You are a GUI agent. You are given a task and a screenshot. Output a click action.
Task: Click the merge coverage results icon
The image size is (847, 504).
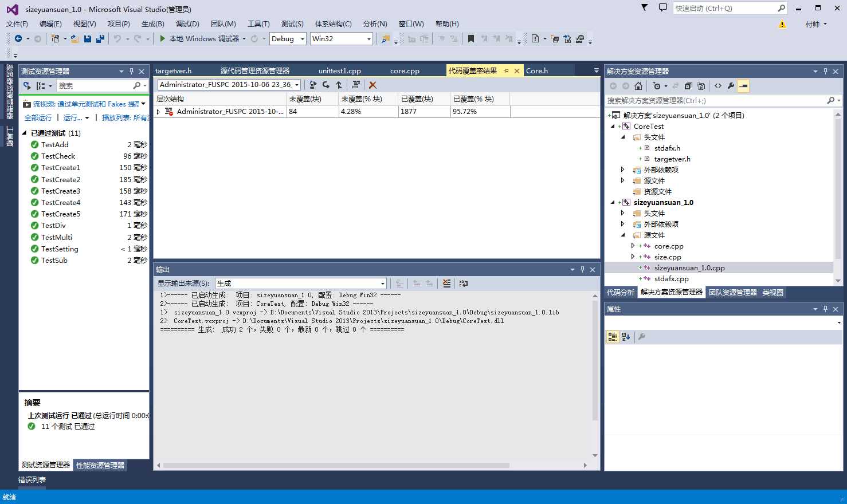pos(339,85)
